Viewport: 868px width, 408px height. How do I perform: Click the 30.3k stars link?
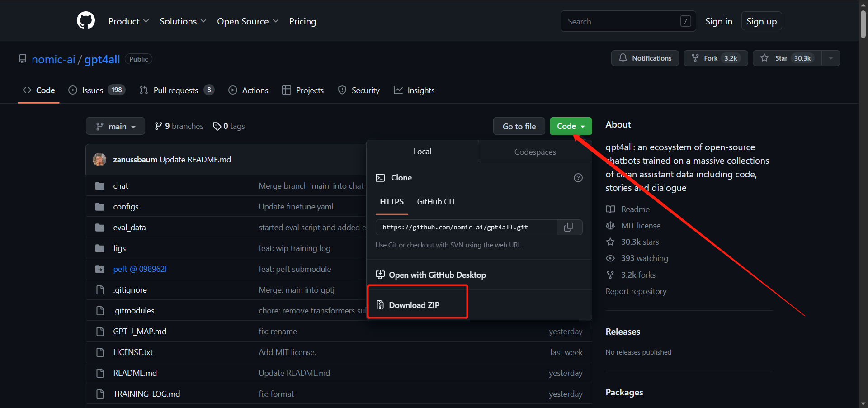pyautogui.click(x=640, y=242)
